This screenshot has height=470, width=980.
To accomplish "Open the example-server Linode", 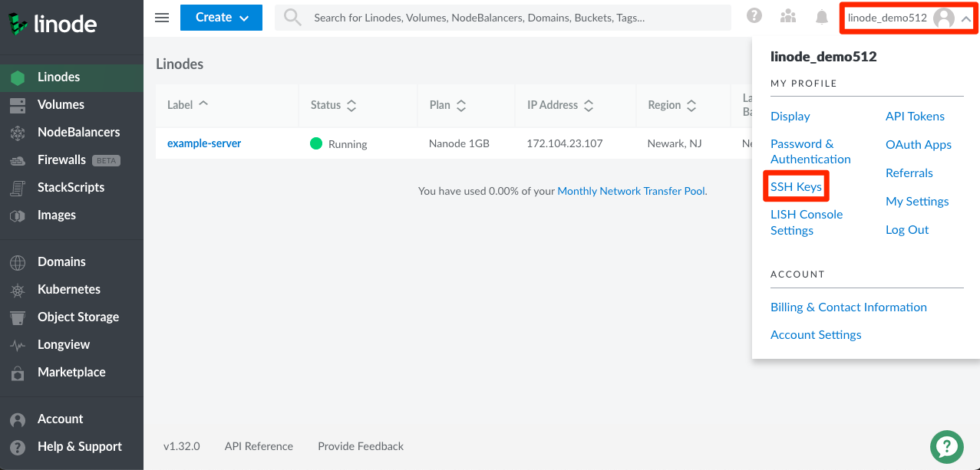I will click(x=203, y=143).
